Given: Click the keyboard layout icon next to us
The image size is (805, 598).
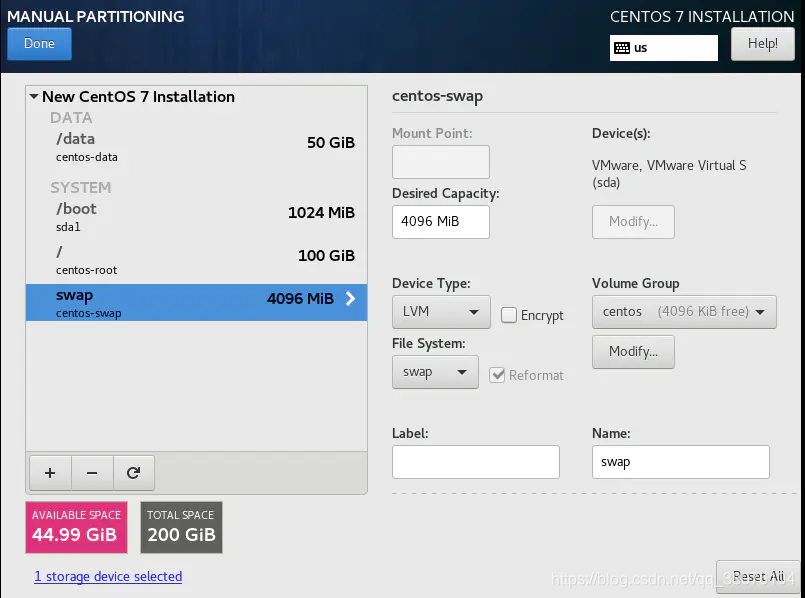Looking at the screenshot, I should coord(622,48).
